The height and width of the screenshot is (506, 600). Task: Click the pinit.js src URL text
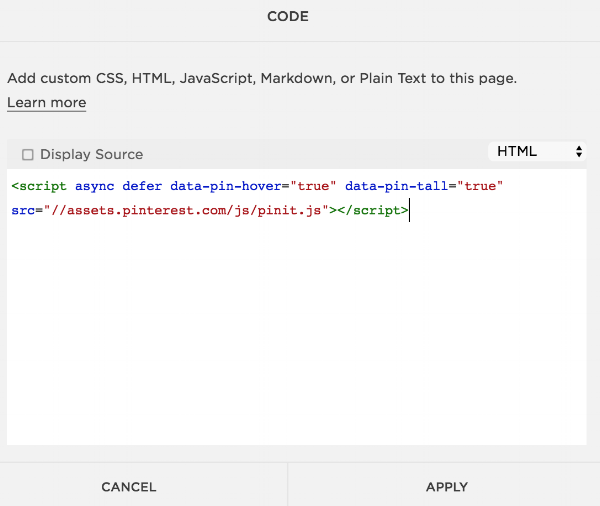click(x=186, y=211)
